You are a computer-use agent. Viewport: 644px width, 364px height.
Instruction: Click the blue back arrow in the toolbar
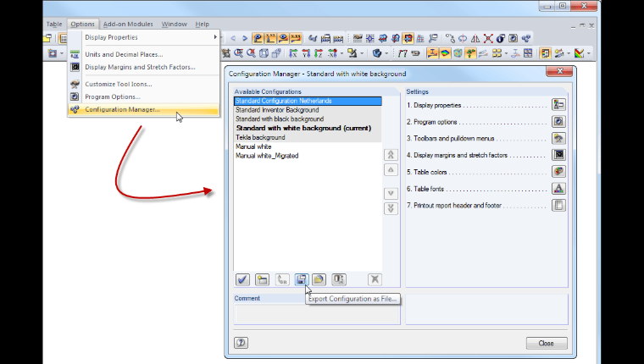(233, 38)
